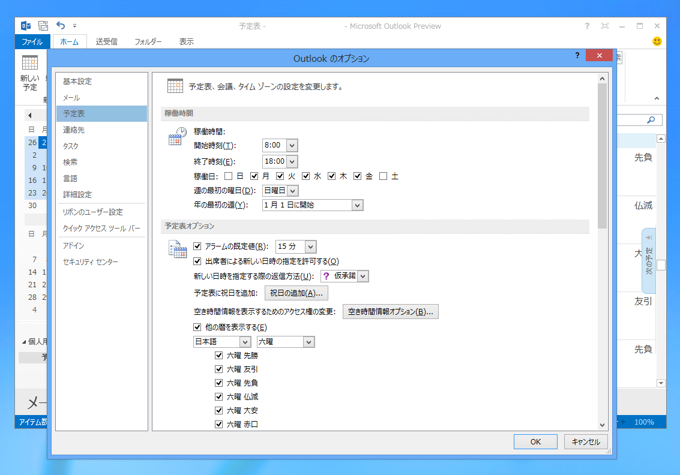Toggle 出席者による新しい日時の指定を許可する checkbox

tap(197, 261)
